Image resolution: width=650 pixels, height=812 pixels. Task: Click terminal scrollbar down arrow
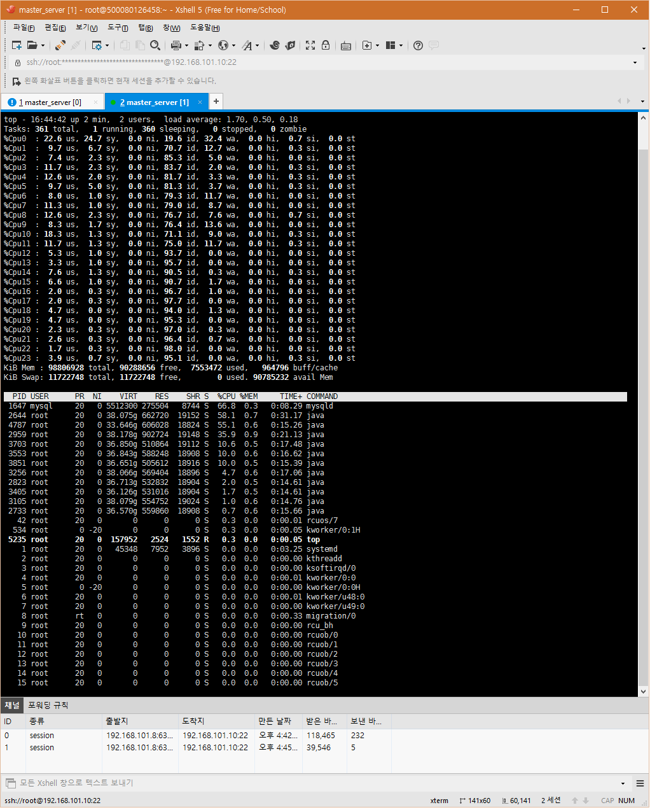click(x=643, y=691)
